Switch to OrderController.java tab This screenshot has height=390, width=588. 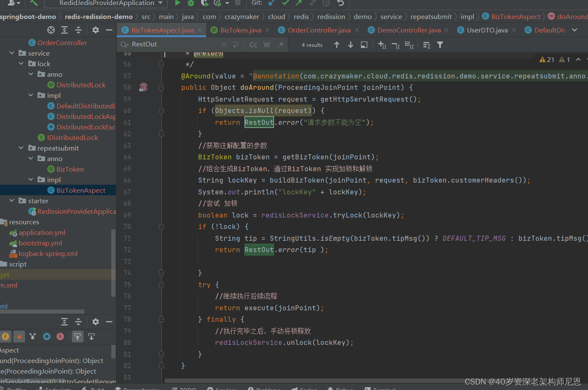coord(319,30)
